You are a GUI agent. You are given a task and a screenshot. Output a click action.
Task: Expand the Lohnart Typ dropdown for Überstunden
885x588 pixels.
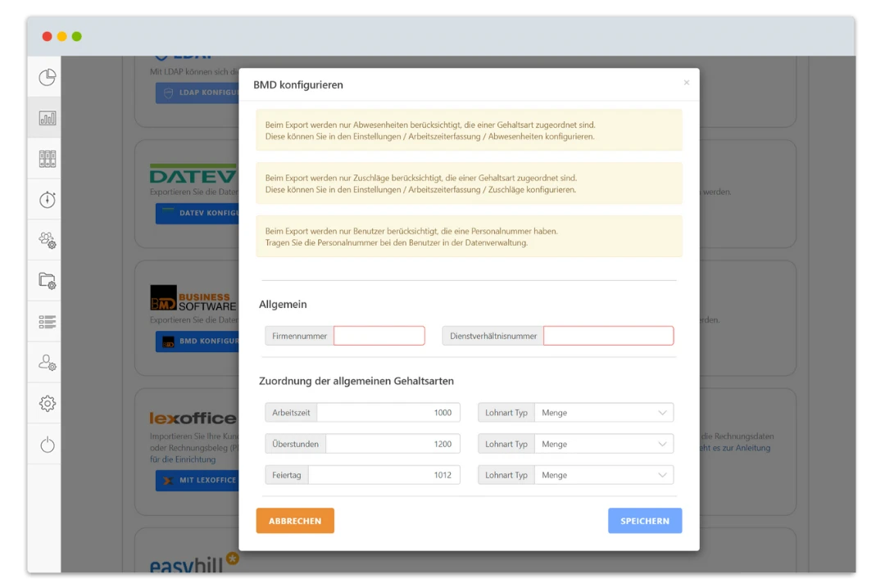point(603,444)
